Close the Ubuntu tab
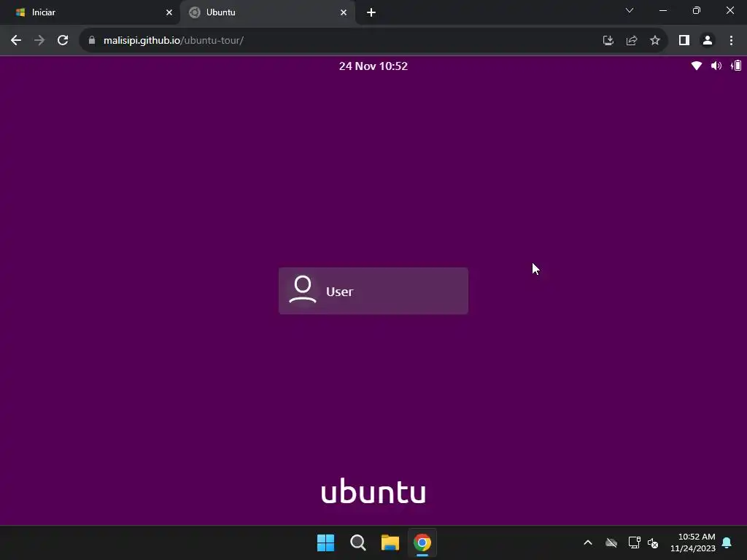Screen dimensions: 747x560 [x=344, y=12]
